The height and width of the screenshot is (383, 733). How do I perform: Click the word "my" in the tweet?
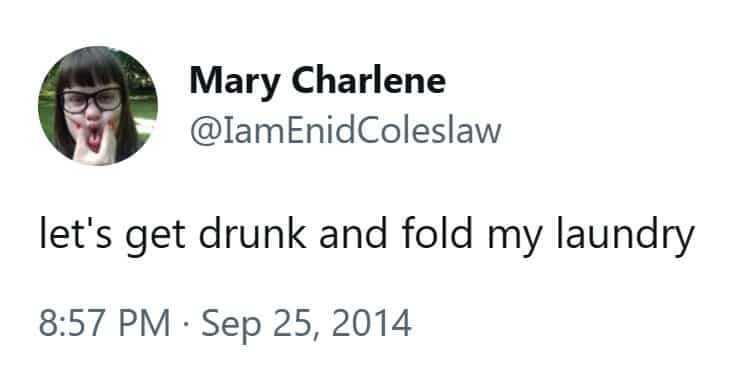click(515, 239)
